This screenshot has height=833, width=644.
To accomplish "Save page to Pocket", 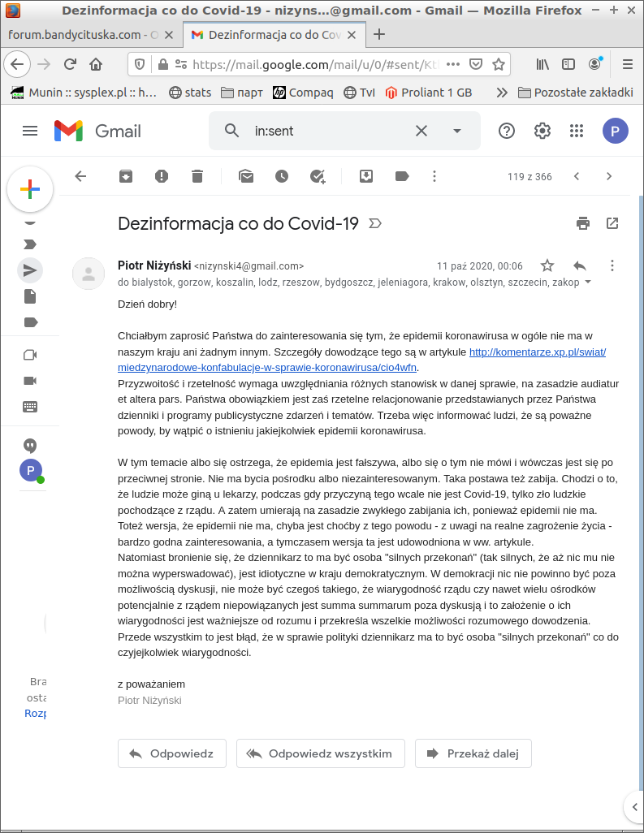I will pos(476,64).
